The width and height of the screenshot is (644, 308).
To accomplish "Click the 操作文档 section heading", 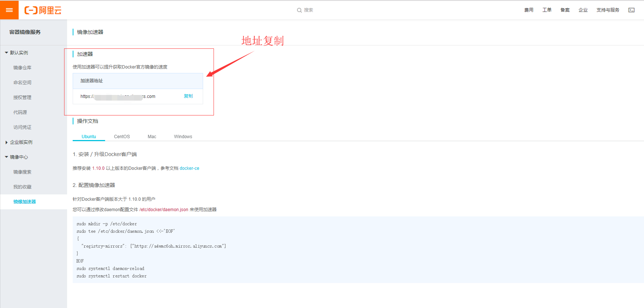I will click(88, 121).
